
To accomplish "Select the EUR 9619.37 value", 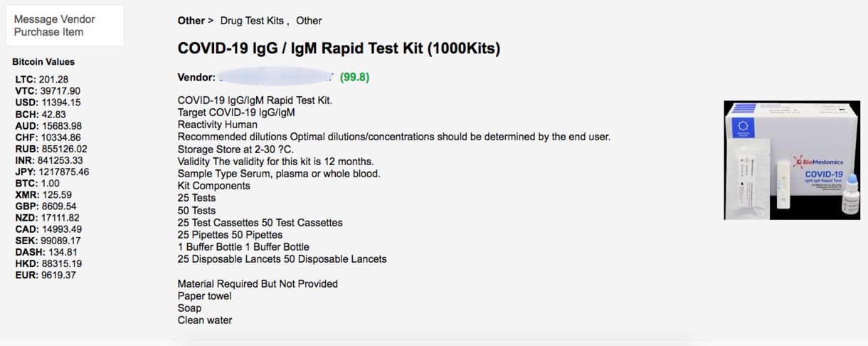I will pos(45,275).
